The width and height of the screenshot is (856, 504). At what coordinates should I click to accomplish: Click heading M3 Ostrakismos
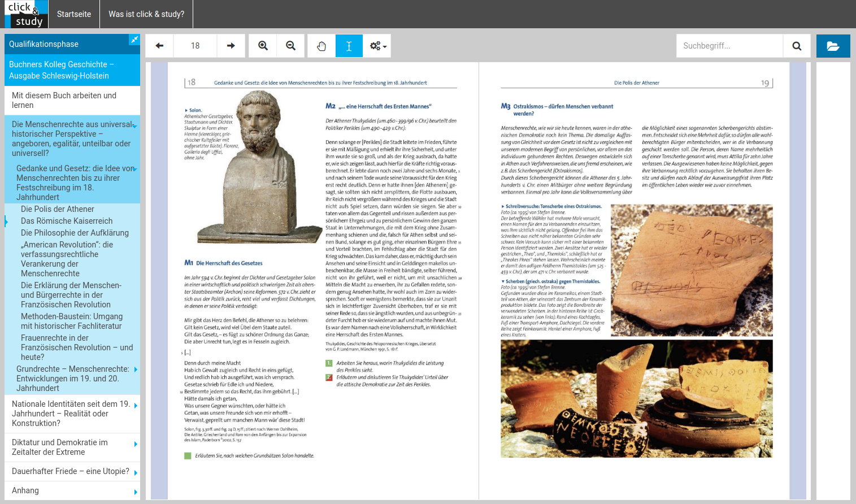557,110
